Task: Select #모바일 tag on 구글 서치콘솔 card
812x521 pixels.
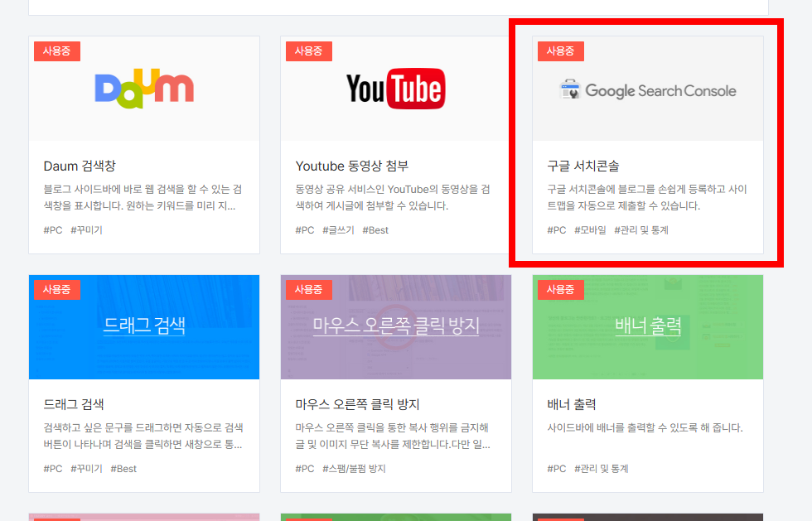Action: [590, 230]
